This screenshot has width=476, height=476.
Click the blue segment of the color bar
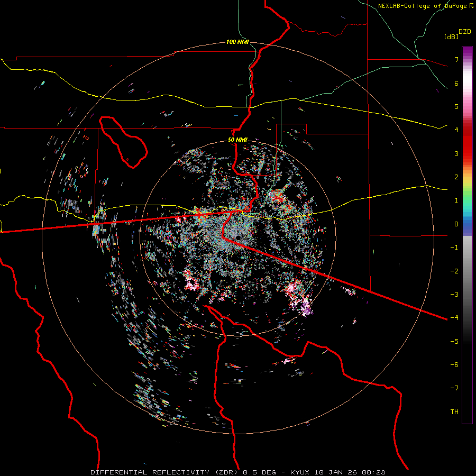467,223
